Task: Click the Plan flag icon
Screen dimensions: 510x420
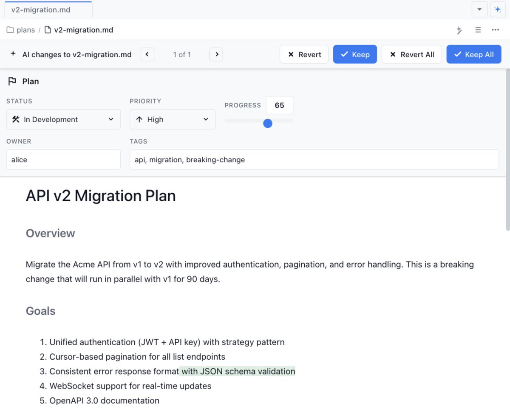Action: click(x=12, y=82)
